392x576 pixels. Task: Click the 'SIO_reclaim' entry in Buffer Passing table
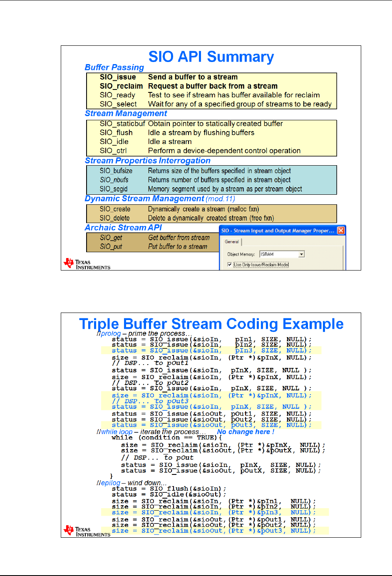click(121, 86)
